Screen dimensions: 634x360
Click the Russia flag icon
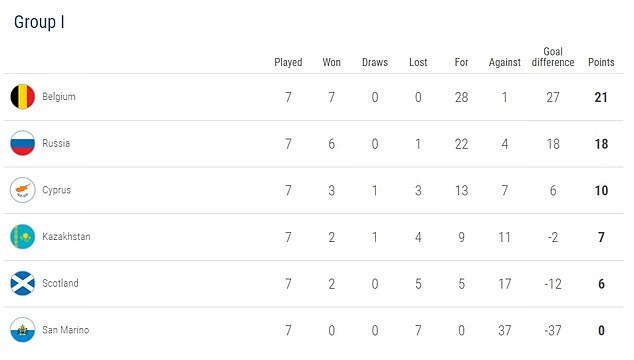[23, 143]
